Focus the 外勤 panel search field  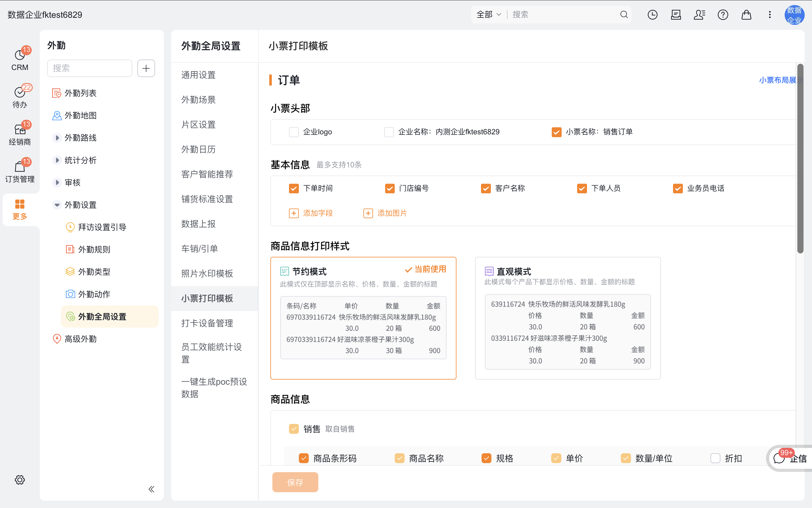[90, 68]
